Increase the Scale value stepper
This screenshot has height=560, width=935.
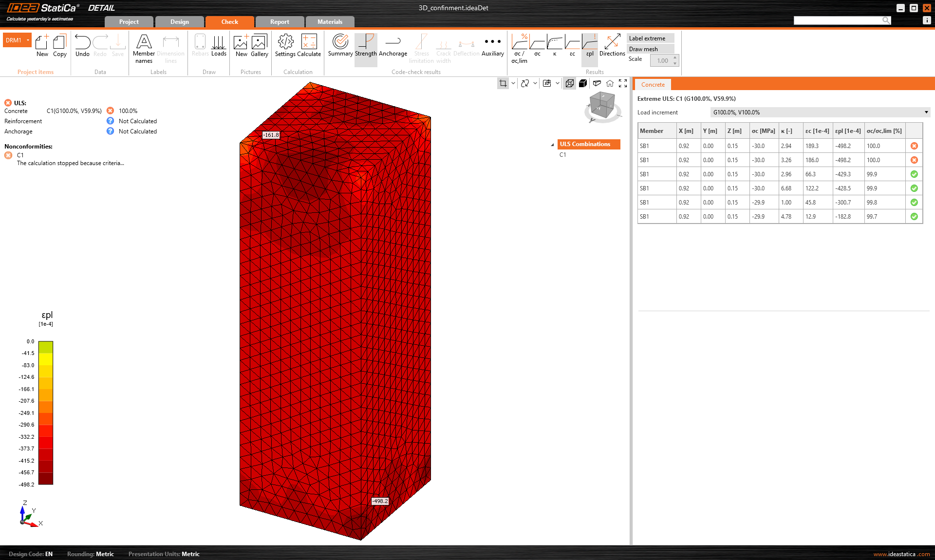(675, 58)
